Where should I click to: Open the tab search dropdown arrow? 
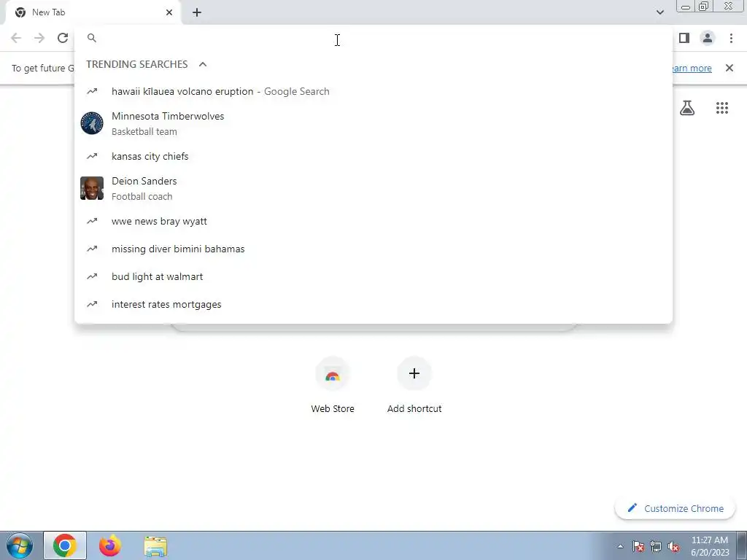pyautogui.click(x=659, y=12)
